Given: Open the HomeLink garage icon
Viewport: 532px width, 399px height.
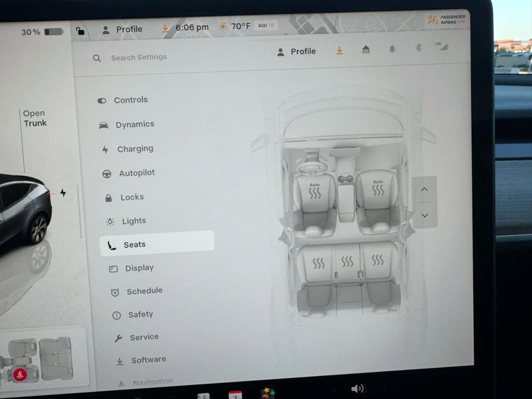Looking at the screenshot, I should (366, 50).
